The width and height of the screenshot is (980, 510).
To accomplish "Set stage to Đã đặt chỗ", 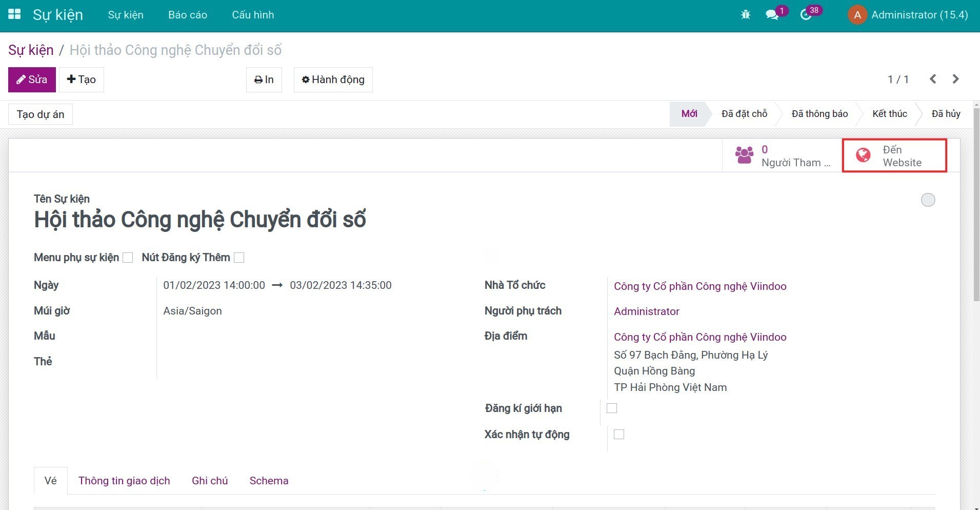I will [743, 113].
